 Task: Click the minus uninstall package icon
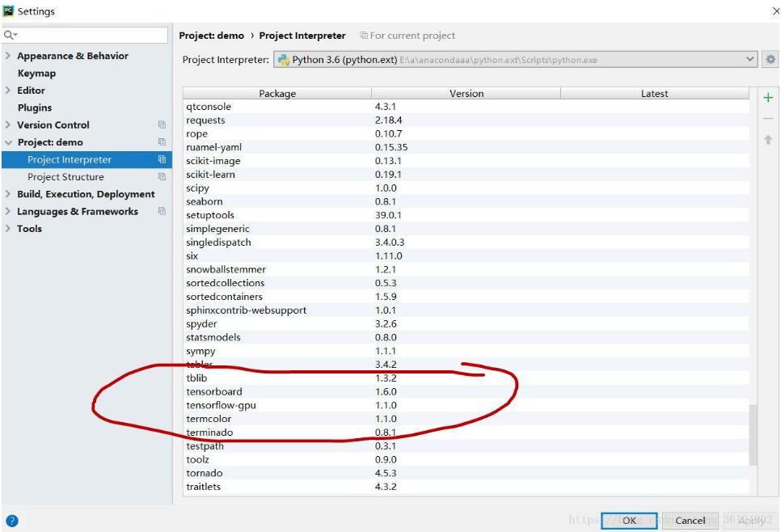click(768, 119)
